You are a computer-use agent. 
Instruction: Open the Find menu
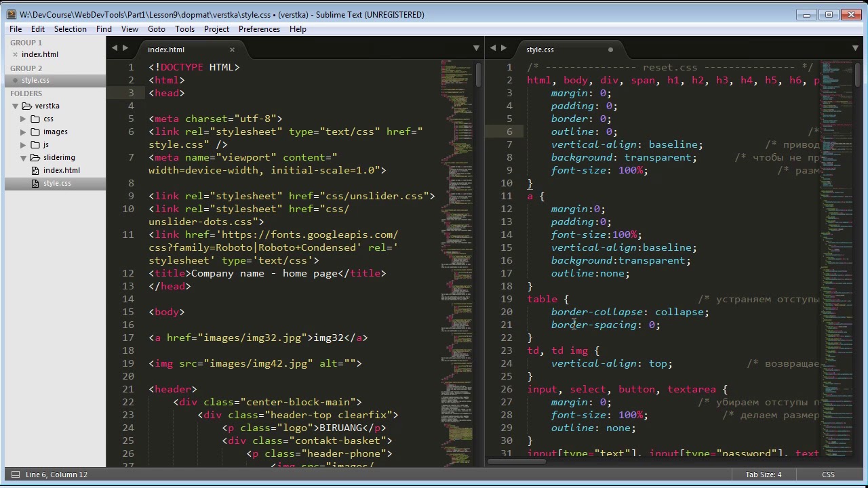(104, 29)
